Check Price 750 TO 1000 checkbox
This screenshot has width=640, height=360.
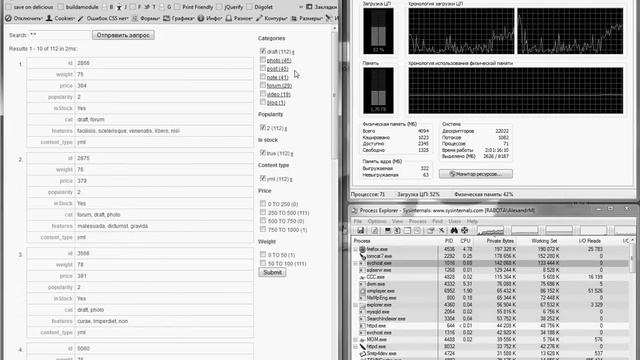coord(262,229)
